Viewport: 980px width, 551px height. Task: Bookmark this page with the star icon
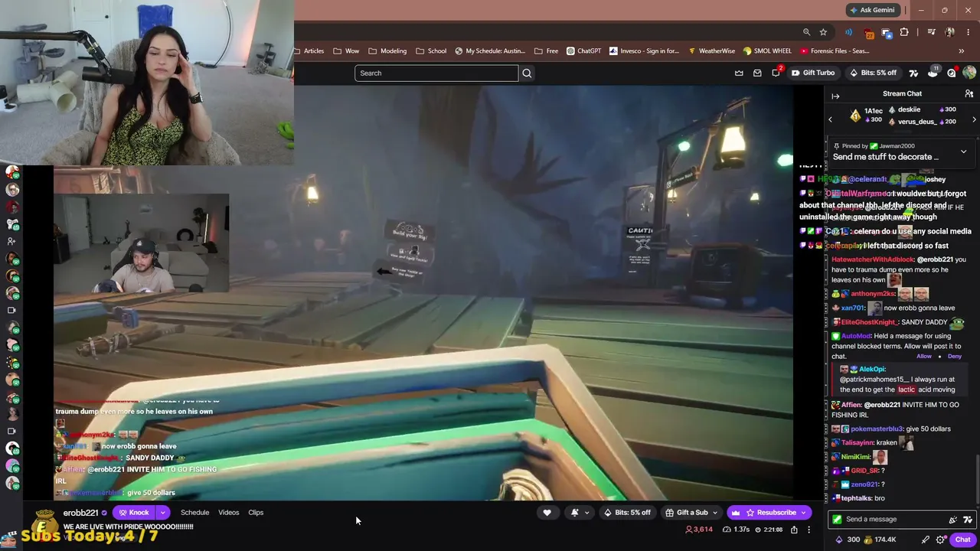823,32
